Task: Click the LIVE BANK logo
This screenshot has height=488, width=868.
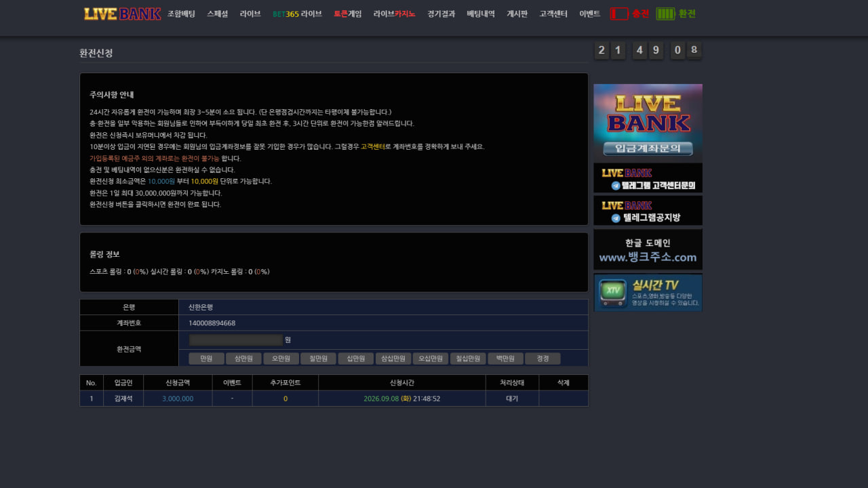Action: (x=122, y=14)
